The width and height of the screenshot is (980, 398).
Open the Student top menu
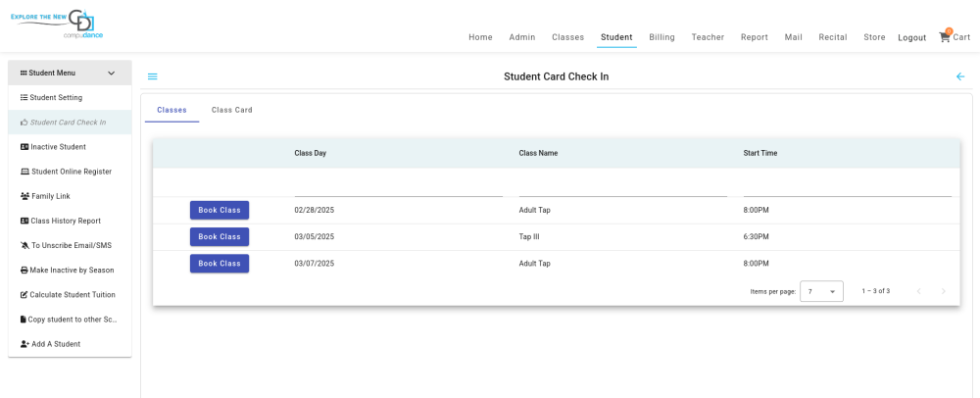point(616,37)
